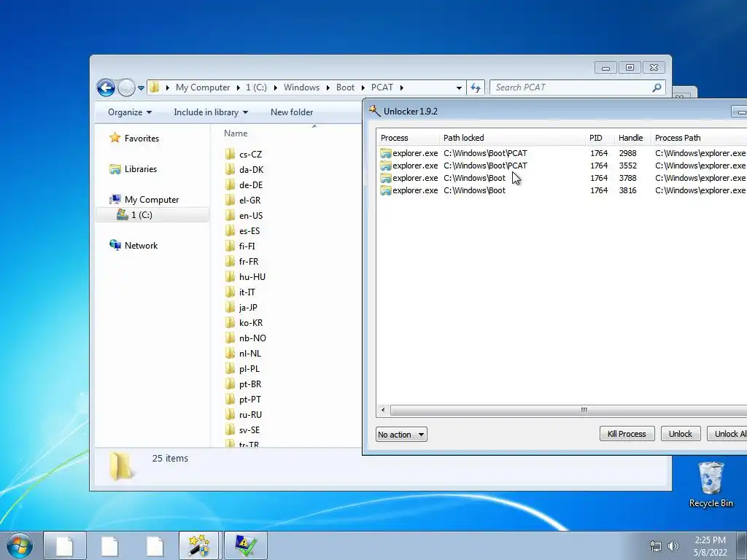Click the Forward navigation arrow in Explorer

[x=126, y=87]
